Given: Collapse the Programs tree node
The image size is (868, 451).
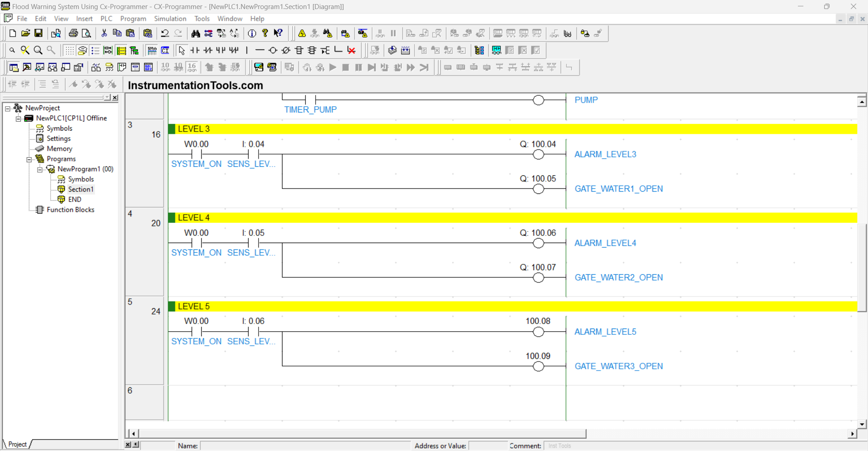Looking at the screenshot, I should click(x=29, y=159).
